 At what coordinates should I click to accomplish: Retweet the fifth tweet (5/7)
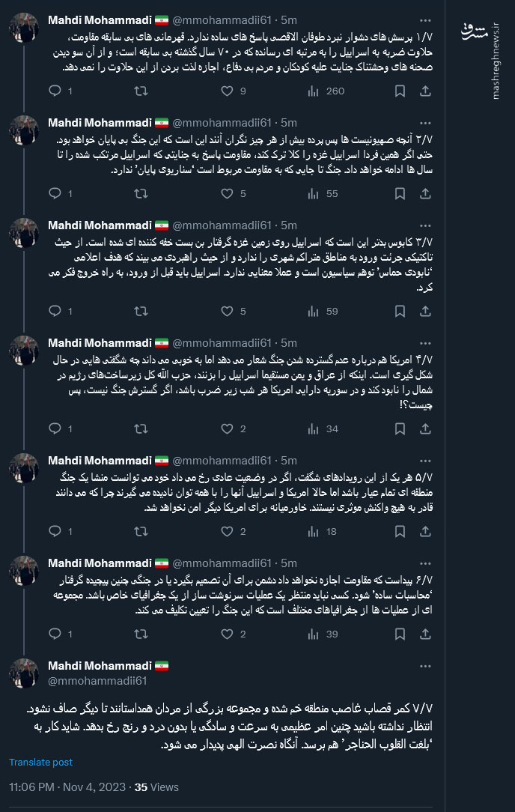pos(141,530)
